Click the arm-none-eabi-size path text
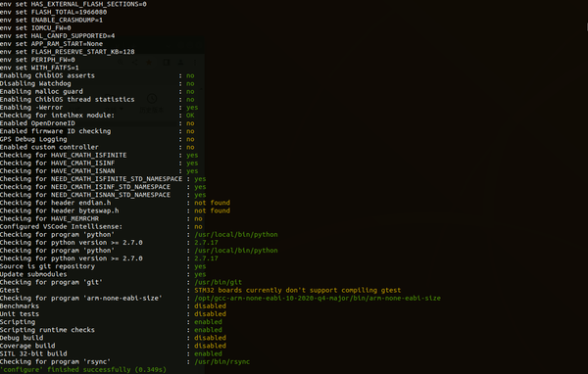This screenshot has height=374, width=588. click(318, 299)
